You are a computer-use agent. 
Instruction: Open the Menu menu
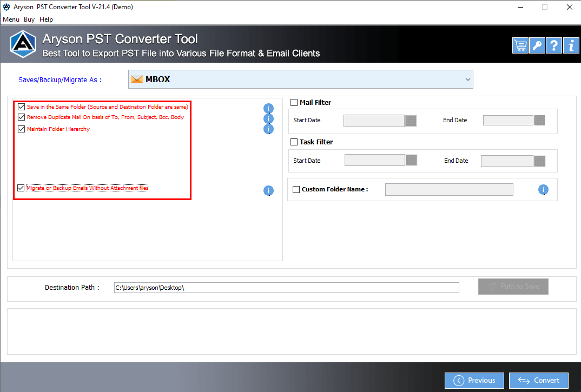11,19
